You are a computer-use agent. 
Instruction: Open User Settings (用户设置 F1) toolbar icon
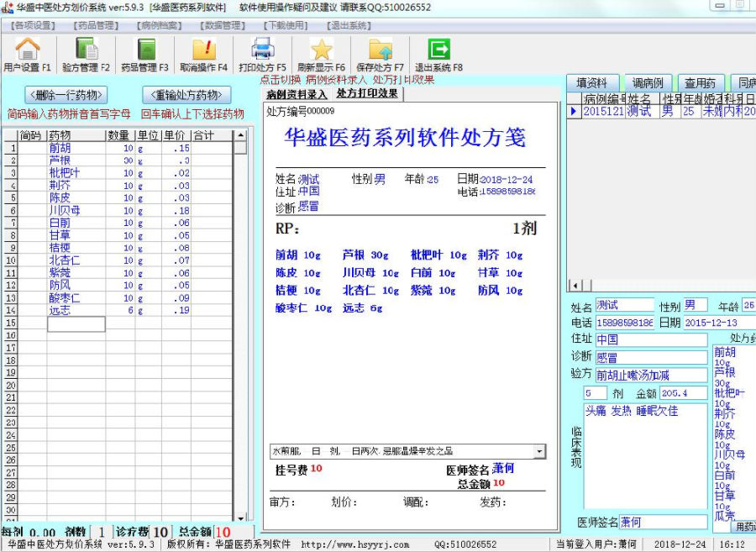pos(28,54)
